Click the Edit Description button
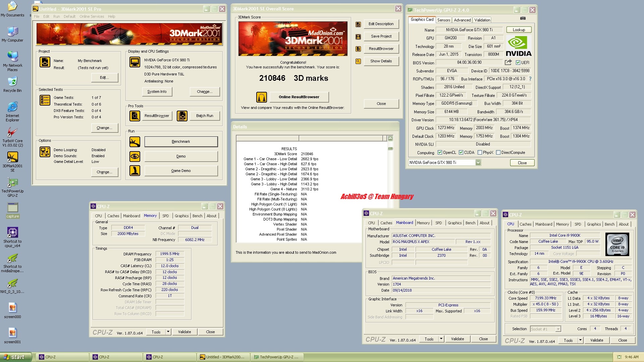The width and height of the screenshot is (644, 362). 381,24
